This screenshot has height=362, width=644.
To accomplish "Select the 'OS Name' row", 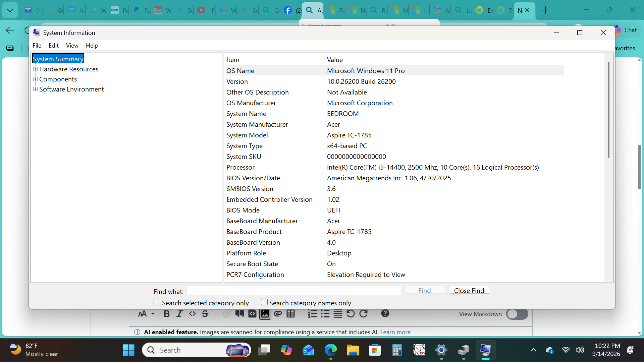I will click(x=394, y=70).
